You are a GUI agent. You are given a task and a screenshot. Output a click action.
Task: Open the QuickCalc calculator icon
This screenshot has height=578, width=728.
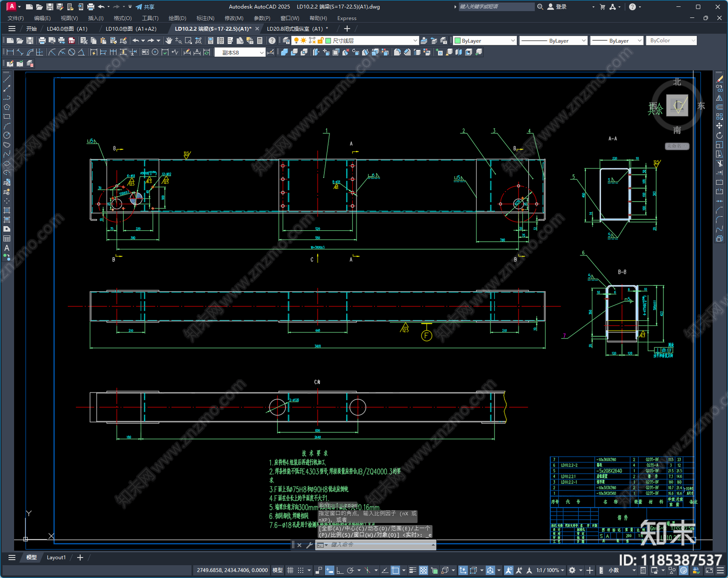pos(260,41)
